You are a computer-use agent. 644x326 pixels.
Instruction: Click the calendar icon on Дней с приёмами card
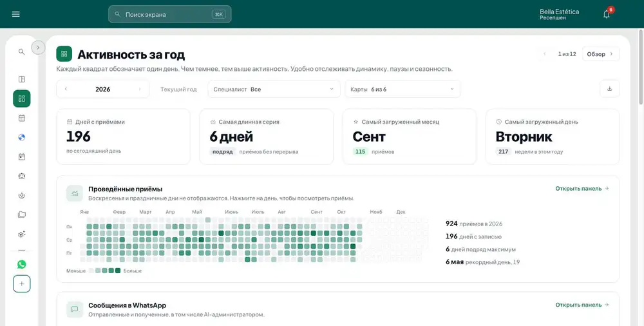(x=70, y=122)
